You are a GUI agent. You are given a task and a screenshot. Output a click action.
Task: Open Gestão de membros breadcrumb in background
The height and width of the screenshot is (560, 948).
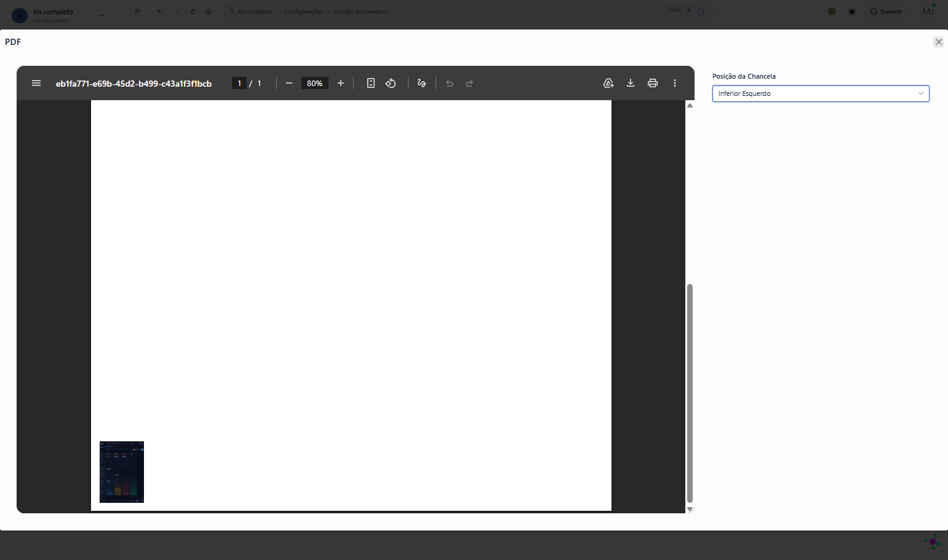coord(361,11)
